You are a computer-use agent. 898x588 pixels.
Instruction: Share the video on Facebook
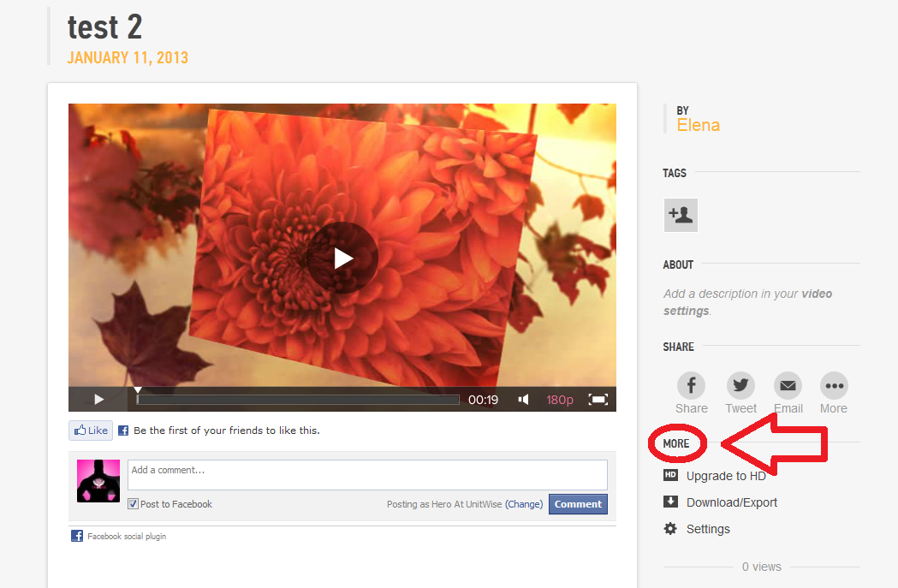tap(691, 385)
